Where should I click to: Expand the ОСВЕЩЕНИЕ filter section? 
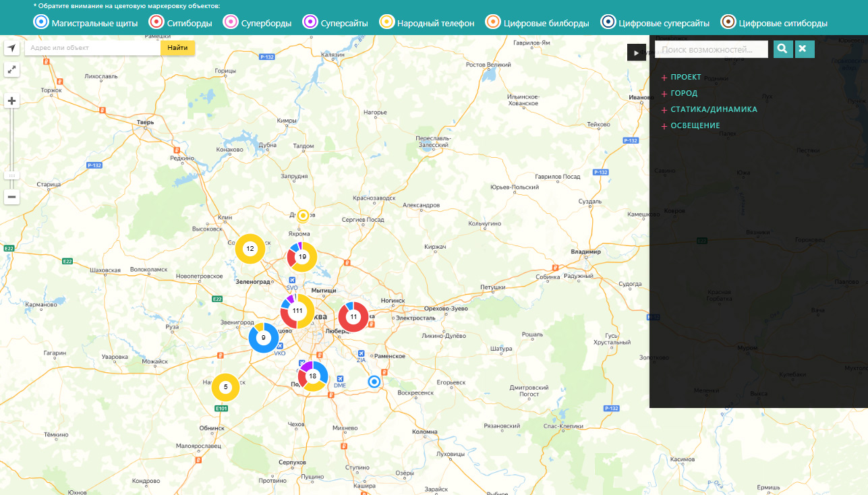tap(695, 126)
